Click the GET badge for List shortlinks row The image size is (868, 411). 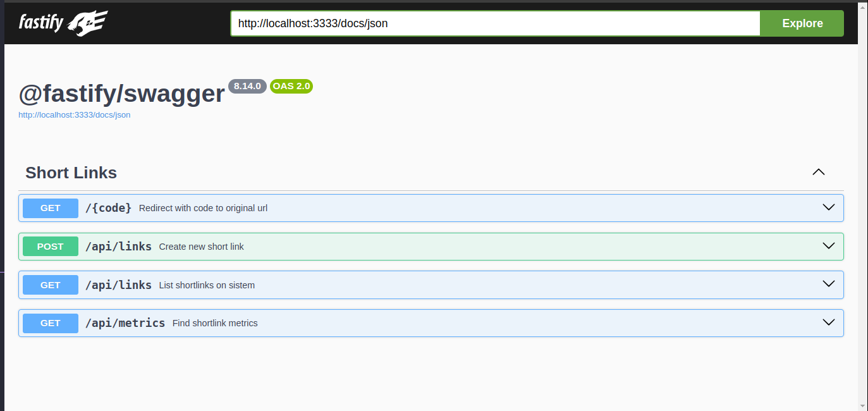(x=51, y=285)
